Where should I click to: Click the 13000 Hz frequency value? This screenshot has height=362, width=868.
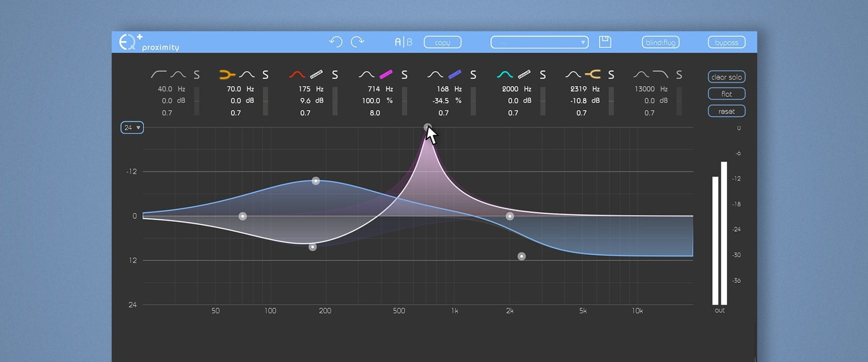[x=645, y=89]
